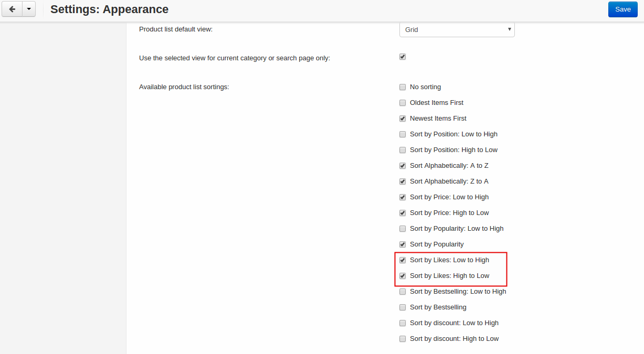Uncheck Sort Alphabetically: Z to A
The height and width of the screenshot is (354, 644).
(x=403, y=181)
